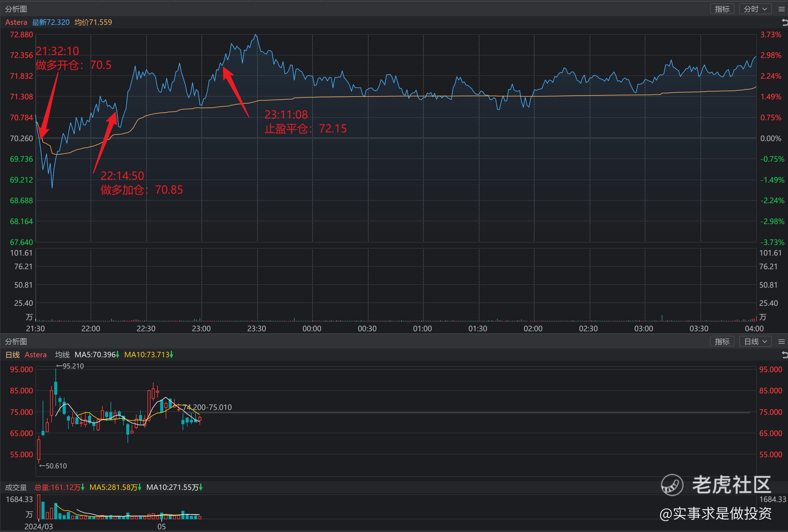Select the lower 分析图 panel title
This screenshot has height=532, width=788.
[16, 342]
